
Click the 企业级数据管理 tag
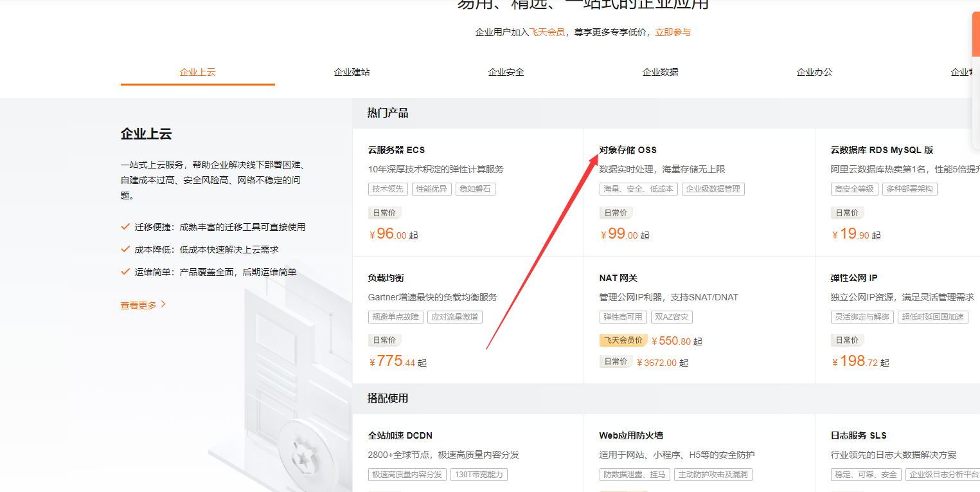coord(713,189)
